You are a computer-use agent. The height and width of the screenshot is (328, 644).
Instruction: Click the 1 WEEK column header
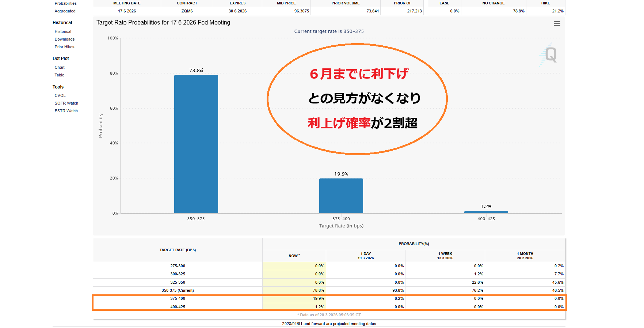(x=445, y=256)
